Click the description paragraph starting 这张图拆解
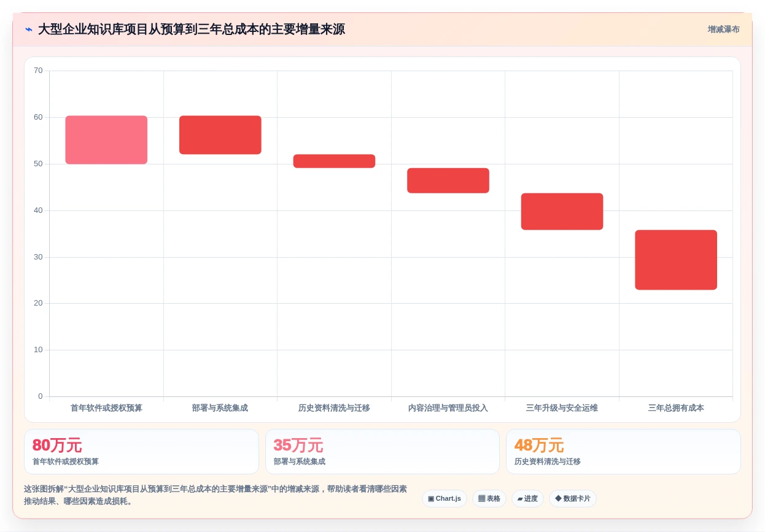The image size is (765, 532). [216, 495]
